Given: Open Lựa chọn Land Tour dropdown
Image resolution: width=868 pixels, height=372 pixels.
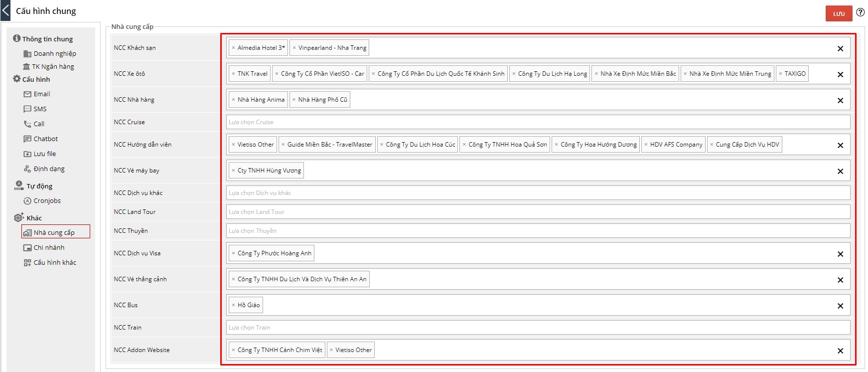Looking at the screenshot, I should pyautogui.click(x=538, y=211).
